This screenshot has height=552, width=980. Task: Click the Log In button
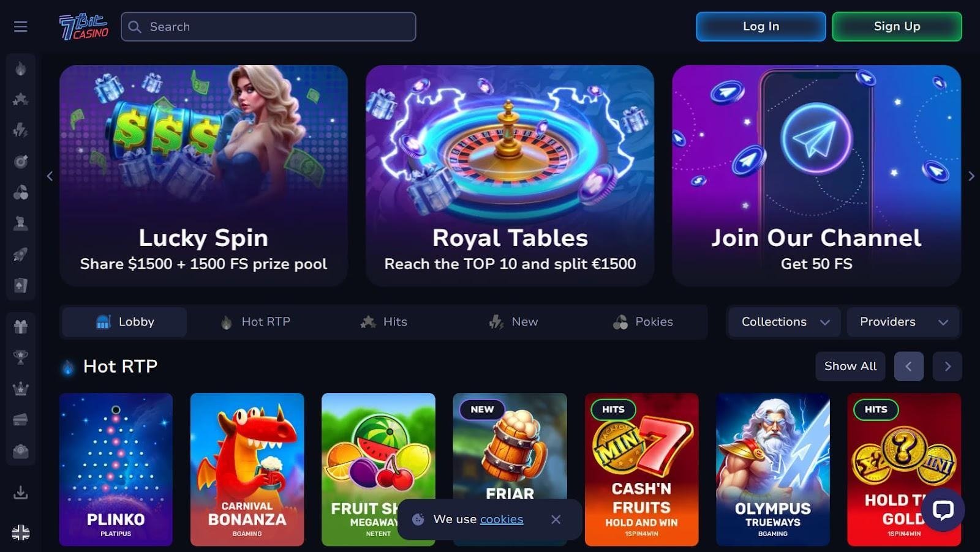click(761, 26)
